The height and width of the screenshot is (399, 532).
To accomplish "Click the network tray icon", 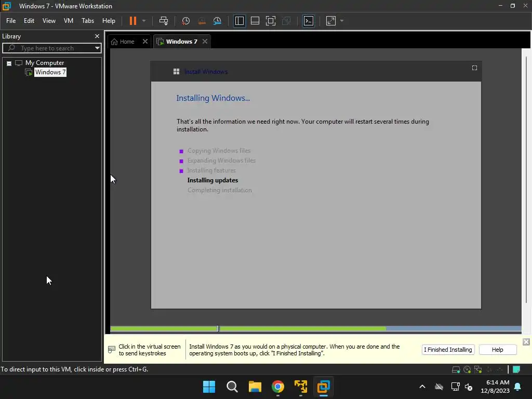I will [455, 387].
